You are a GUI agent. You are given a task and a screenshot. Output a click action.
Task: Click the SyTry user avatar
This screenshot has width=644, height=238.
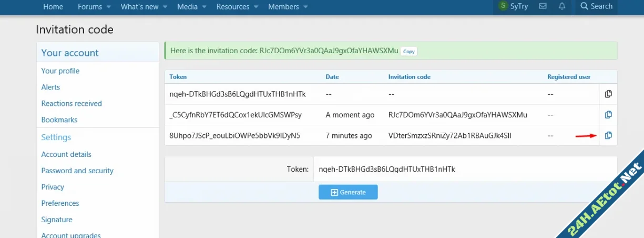(x=502, y=6)
